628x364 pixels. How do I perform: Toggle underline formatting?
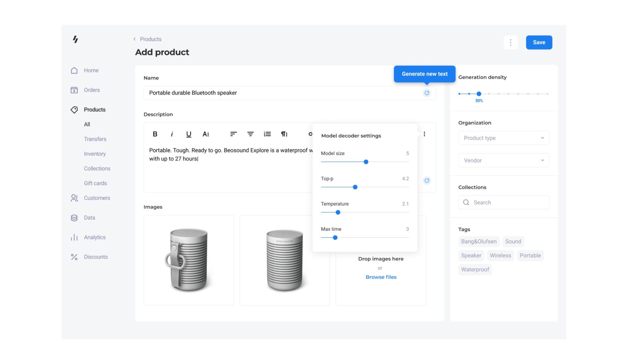(x=189, y=134)
